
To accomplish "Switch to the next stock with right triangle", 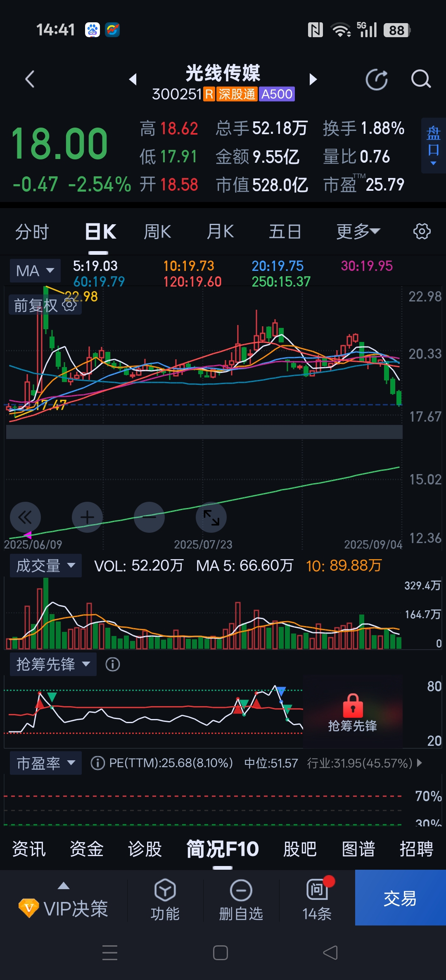I will point(313,79).
